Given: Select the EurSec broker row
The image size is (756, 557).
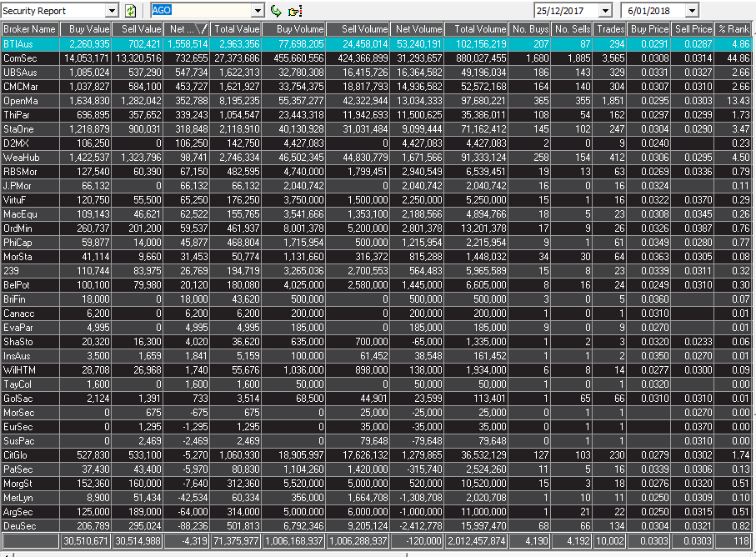Looking at the screenshot, I should (377, 427).
